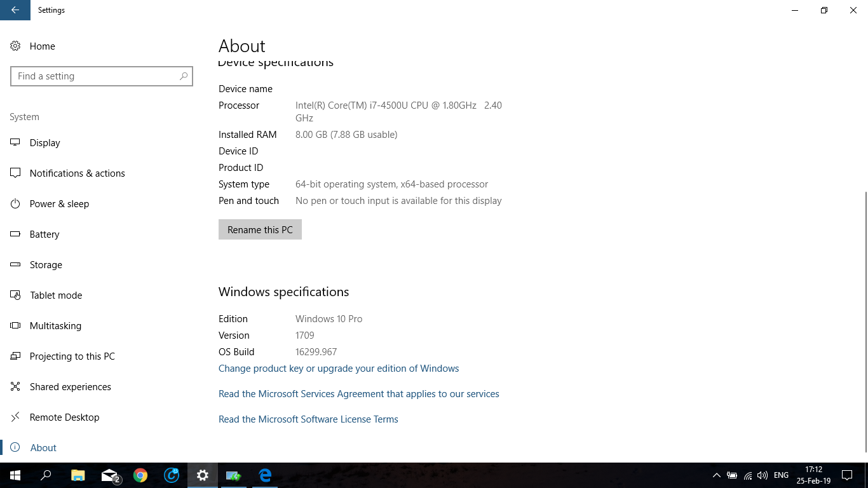The image size is (868, 488).
Task: Click the No pen or touch input text
Action: (398, 201)
